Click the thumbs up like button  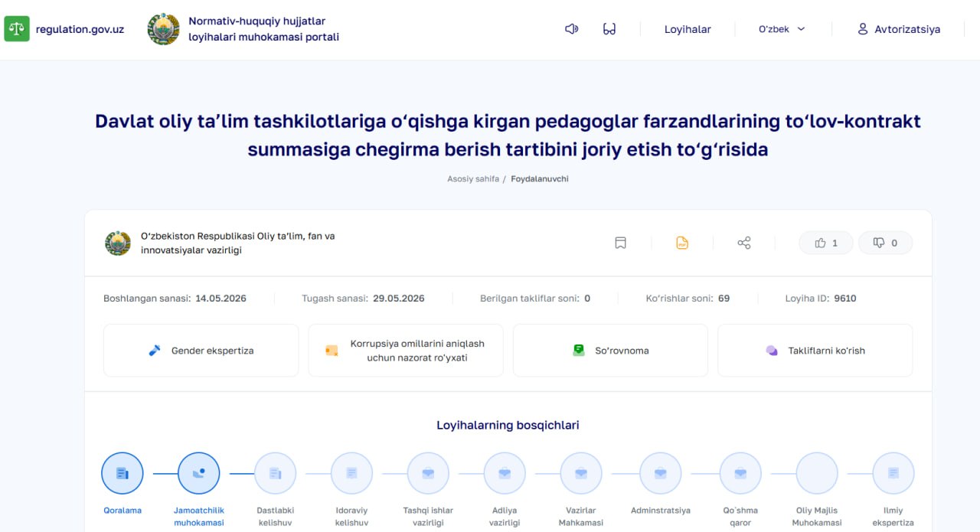826,243
